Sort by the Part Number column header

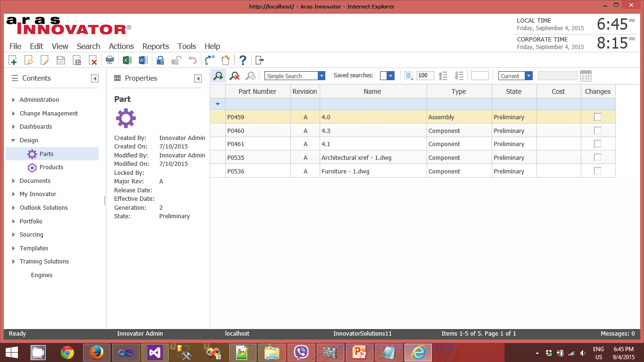(x=257, y=91)
